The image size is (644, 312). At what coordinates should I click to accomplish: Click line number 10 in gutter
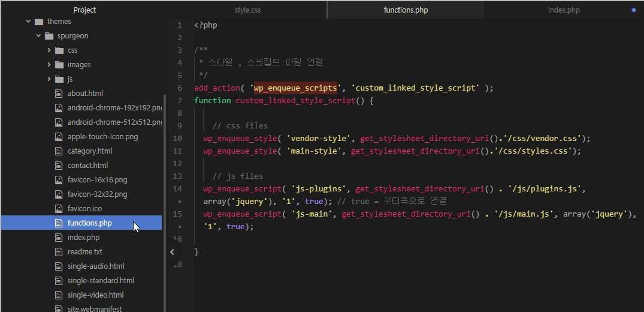click(x=177, y=139)
